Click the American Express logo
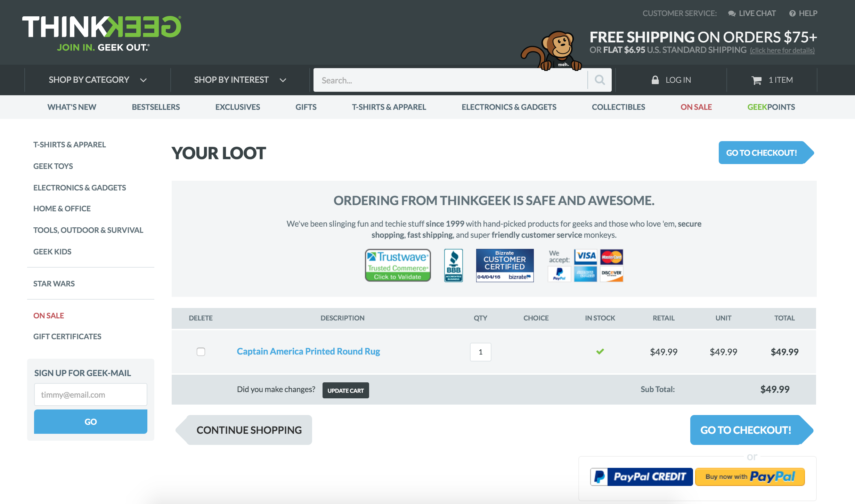Viewport: 855px width, 504px height. tap(586, 274)
